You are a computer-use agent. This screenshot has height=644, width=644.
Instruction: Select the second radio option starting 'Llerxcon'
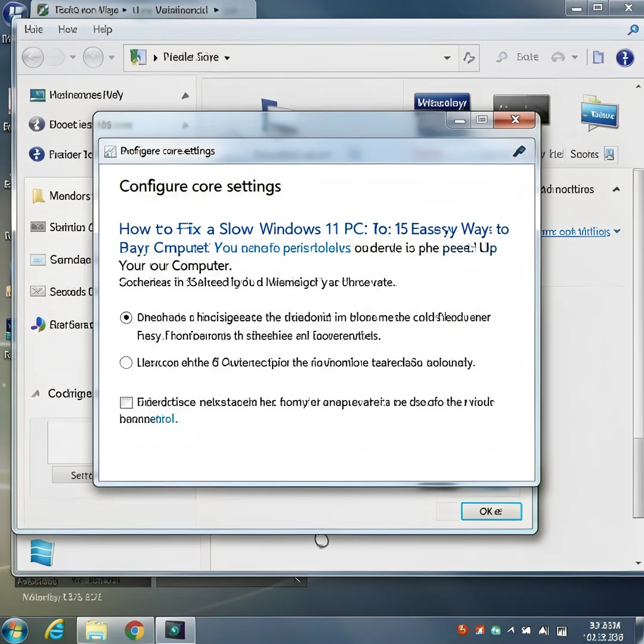click(126, 363)
